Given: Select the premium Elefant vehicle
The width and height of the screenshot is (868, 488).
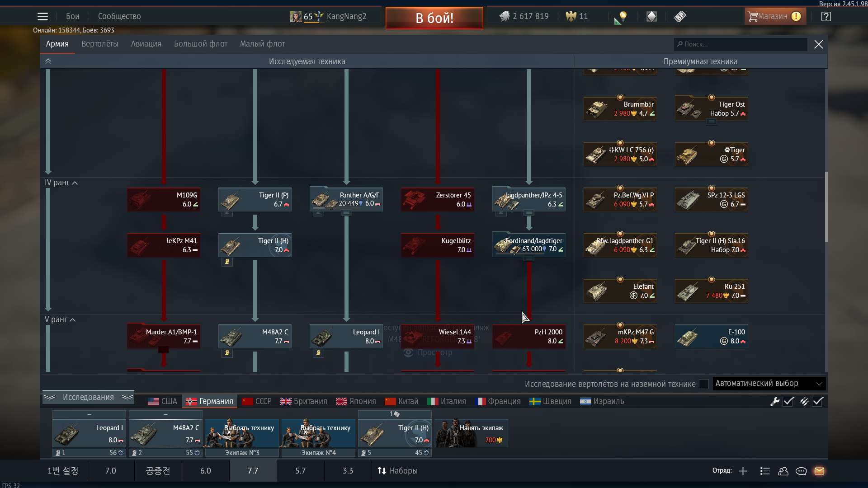Looking at the screenshot, I should pyautogui.click(x=620, y=291).
